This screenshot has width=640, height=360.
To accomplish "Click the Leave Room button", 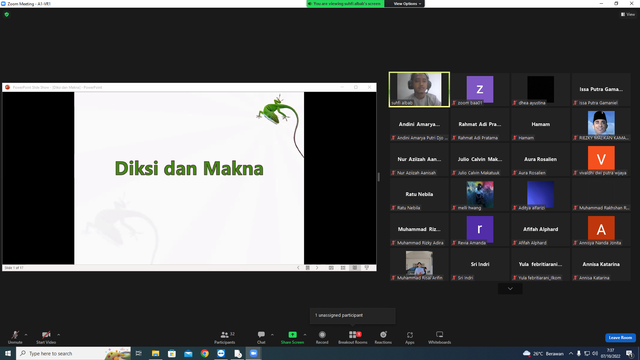I will click(x=620, y=338).
